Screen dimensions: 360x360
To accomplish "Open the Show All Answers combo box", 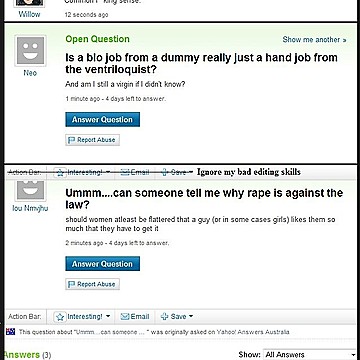I will click(x=309, y=355).
